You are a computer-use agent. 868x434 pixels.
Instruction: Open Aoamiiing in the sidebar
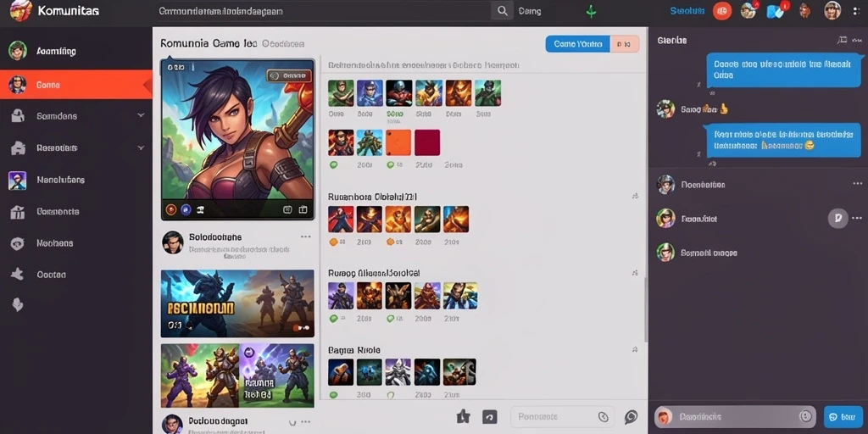pyautogui.click(x=76, y=51)
